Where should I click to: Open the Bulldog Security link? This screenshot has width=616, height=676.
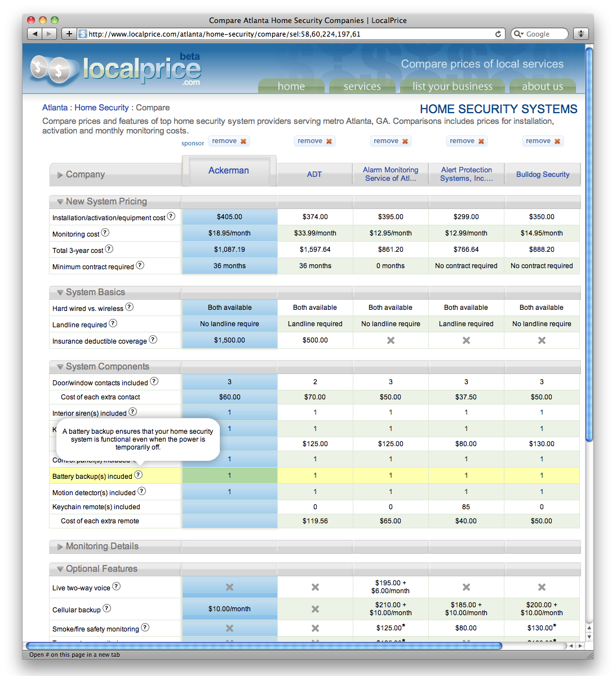(x=543, y=174)
